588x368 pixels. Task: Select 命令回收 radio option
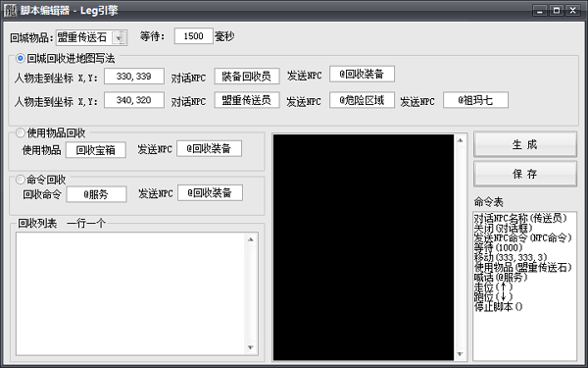21,180
